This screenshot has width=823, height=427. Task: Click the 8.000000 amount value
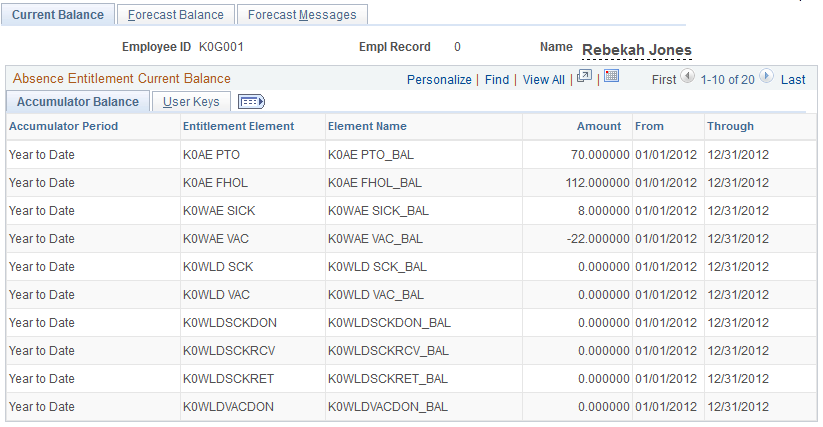(x=604, y=211)
